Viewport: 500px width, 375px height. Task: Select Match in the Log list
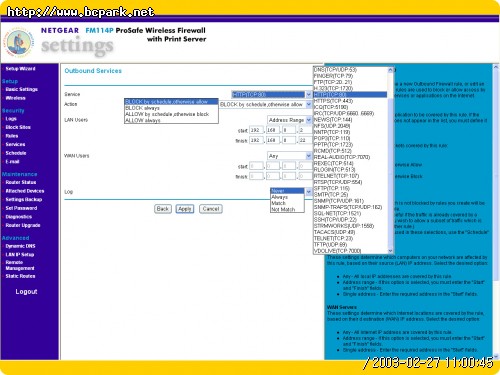(x=287, y=203)
